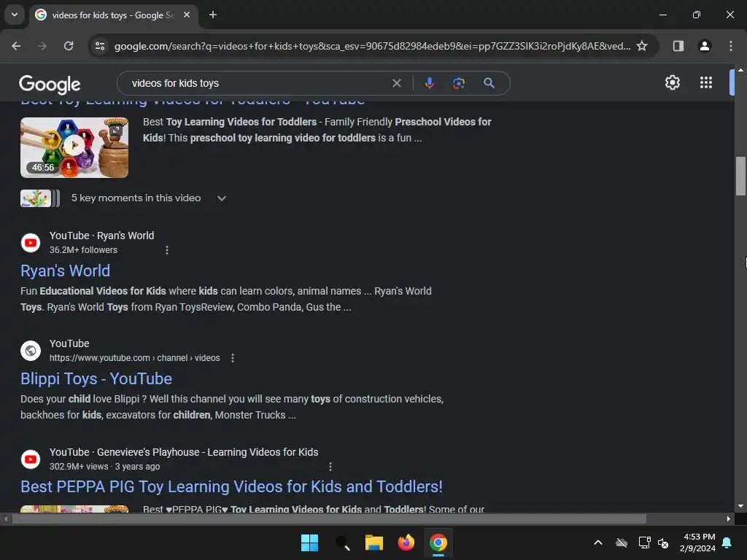Select the 'videos for kids toys' tab
The width and height of the screenshot is (747, 560).
coord(113,15)
